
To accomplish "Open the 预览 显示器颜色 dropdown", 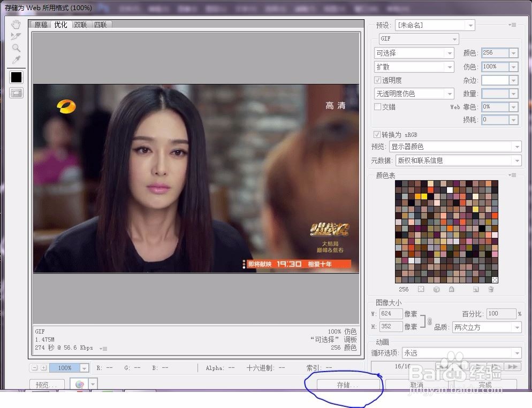I will (x=455, y=147).
